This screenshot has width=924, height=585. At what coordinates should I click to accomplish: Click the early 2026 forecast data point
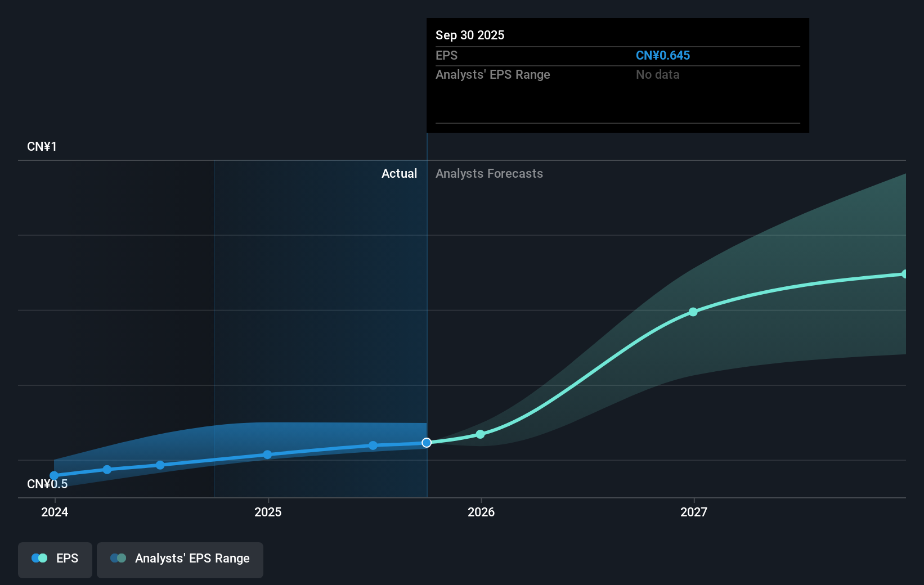[x=480, y=434]
